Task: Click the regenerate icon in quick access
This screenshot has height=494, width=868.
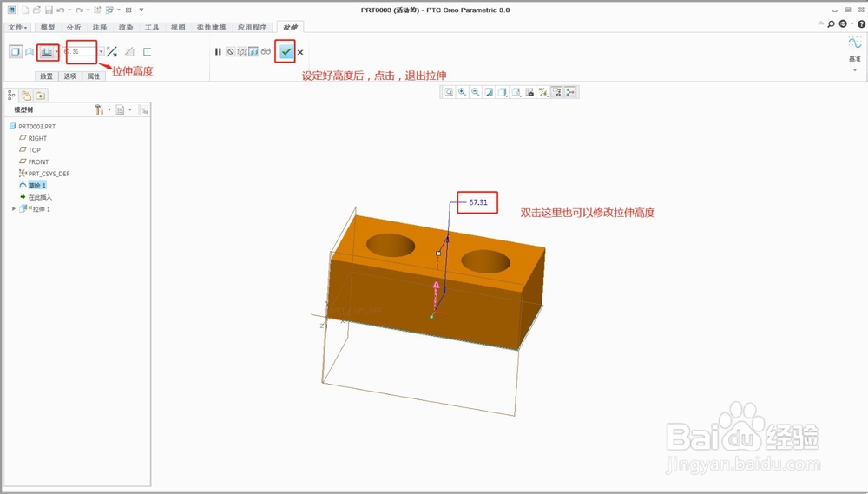Action: [97, 10]
